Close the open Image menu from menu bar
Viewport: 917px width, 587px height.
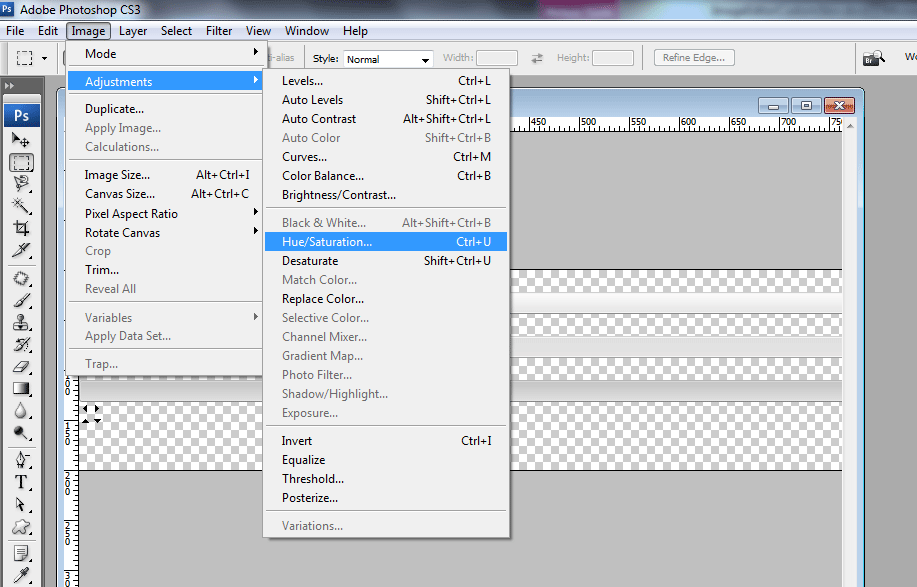coord(88,31)
